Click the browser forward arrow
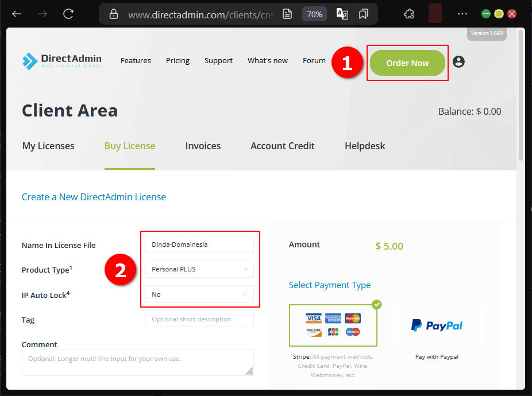This screenshot has height=396, width=532. tap(43, 14)
